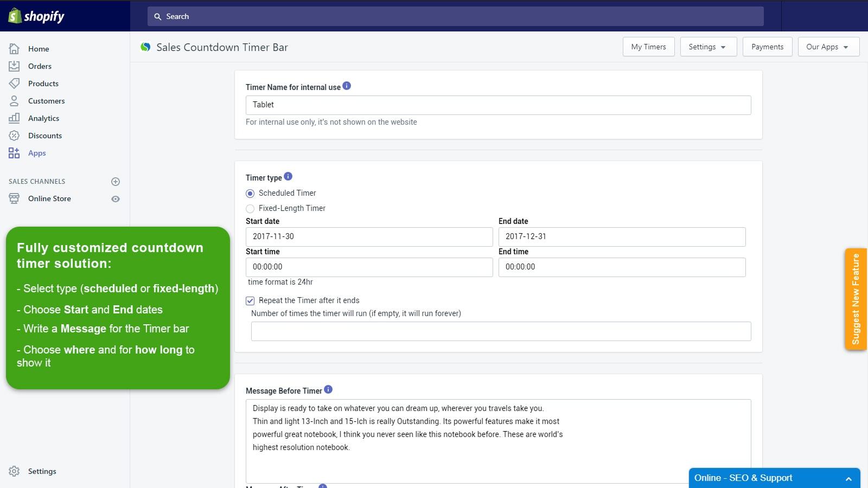Open the Orders menu item

point(40,66)
